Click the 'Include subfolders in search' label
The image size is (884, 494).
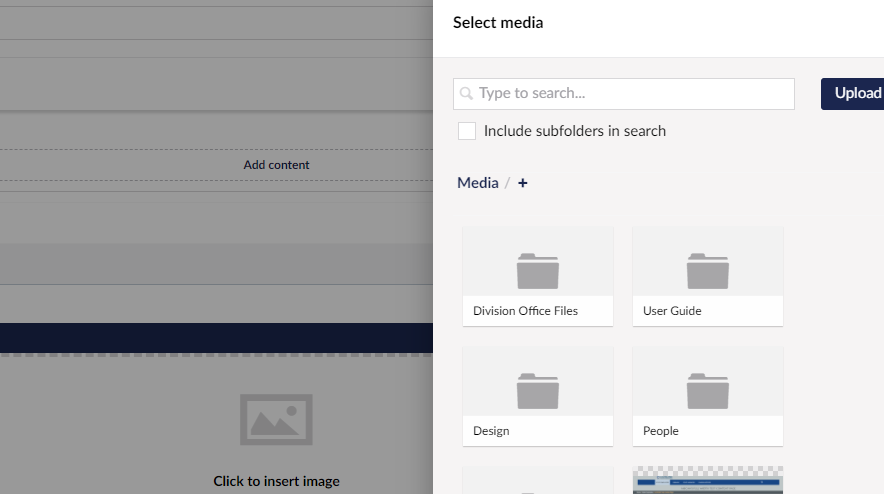575,131
